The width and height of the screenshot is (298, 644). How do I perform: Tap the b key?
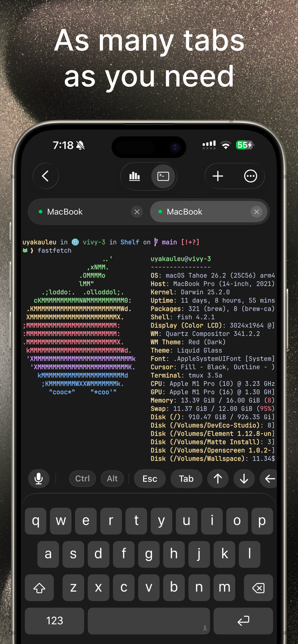tap(174, 587)
